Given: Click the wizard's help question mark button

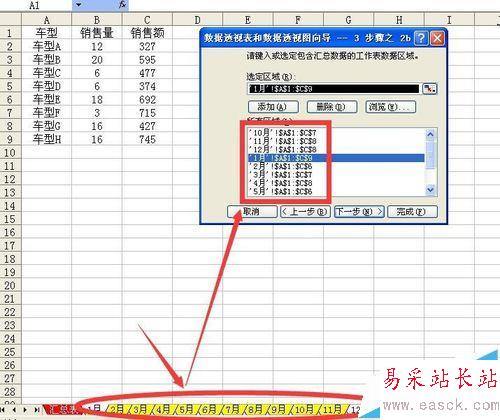Looking at the screenshot, I should pyautogui.click(x=421, y=38).
